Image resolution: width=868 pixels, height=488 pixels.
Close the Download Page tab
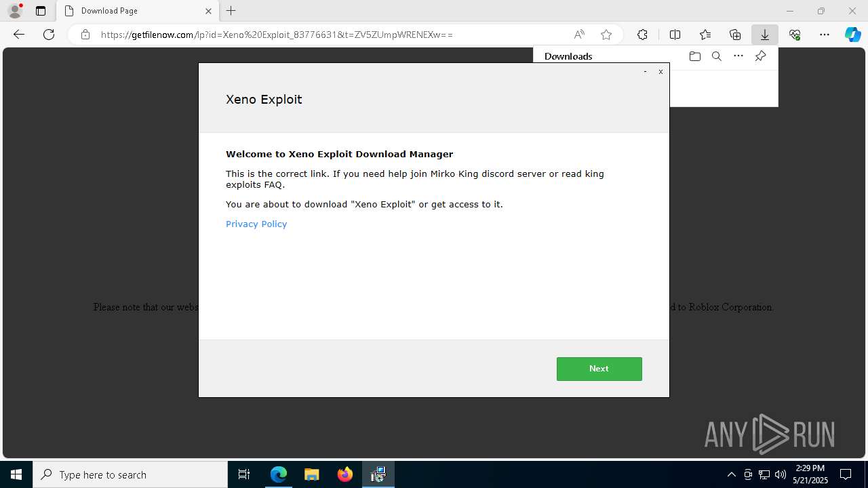pyautogui.click(x=208, y=11)
